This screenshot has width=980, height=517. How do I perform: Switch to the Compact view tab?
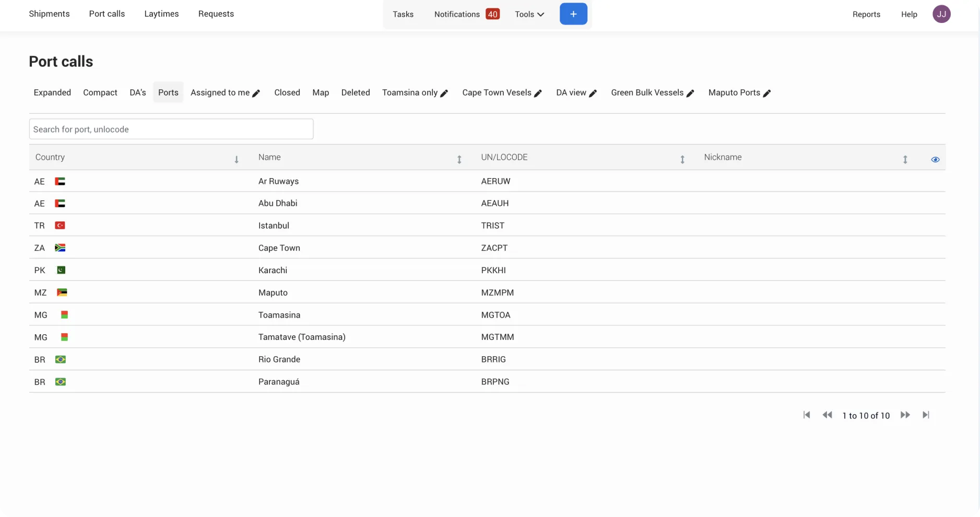tap(100, 92)
